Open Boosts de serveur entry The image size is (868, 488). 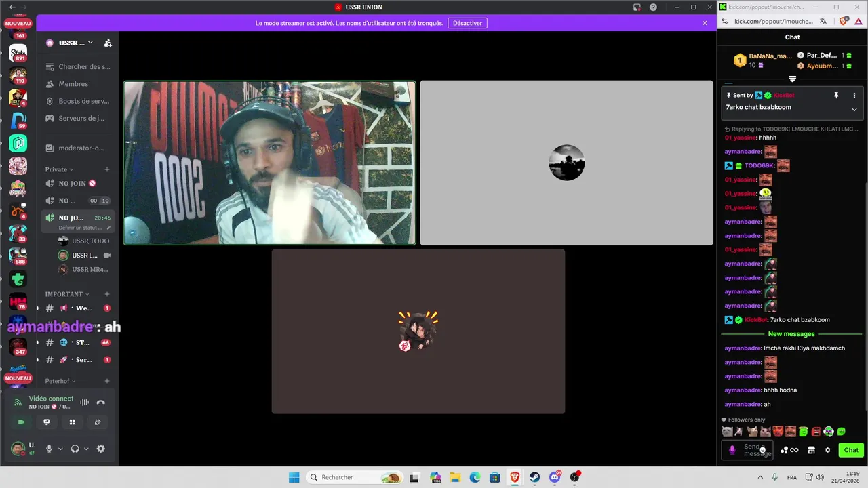77,101
